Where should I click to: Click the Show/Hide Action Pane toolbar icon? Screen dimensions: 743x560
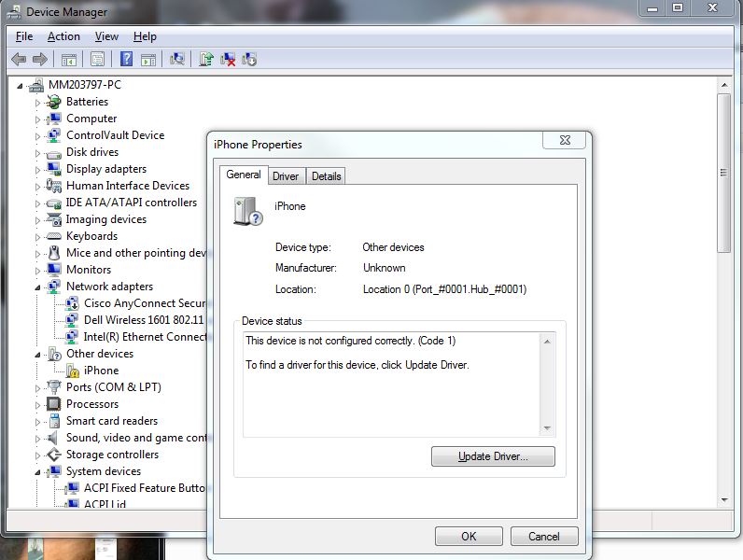click(x=148, y=60)
